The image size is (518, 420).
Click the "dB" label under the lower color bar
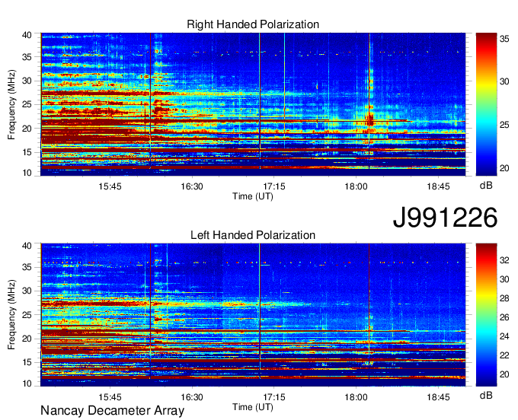tap(486, 395)
